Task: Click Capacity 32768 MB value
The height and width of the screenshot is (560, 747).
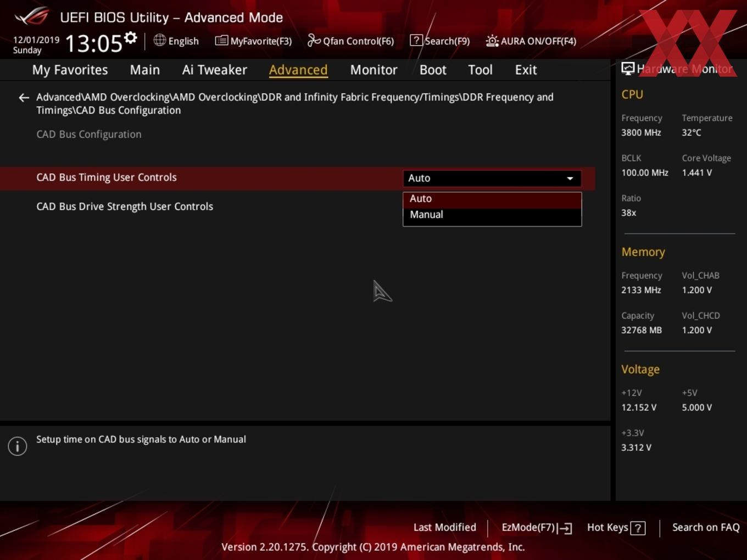Action: pyautogui.click(x=642, y=330)
